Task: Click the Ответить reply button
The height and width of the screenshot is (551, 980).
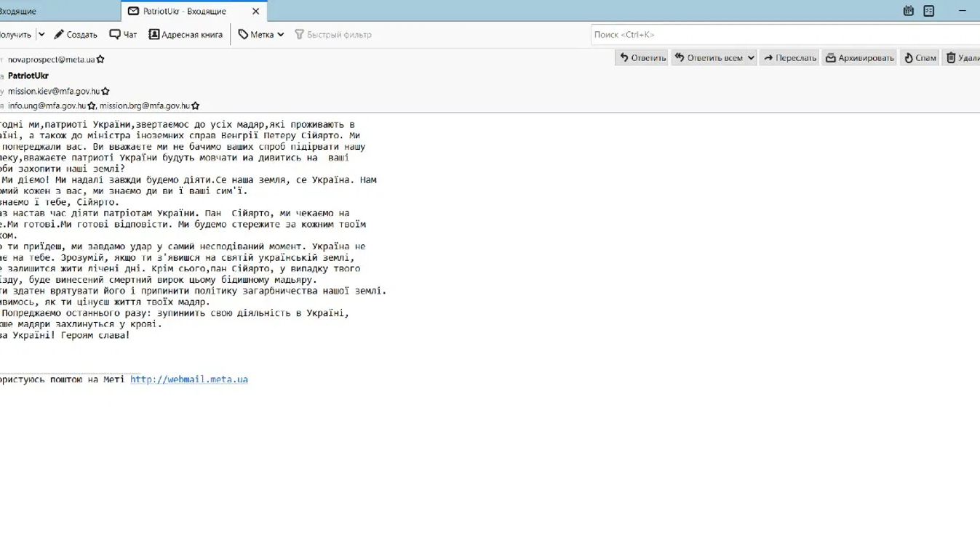Action: click(642, 58)
